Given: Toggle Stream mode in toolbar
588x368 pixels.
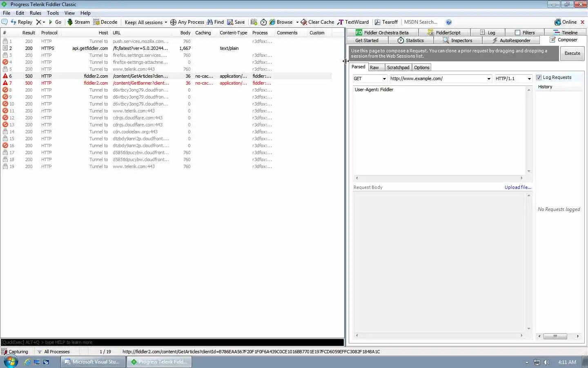Looking at the screenshot, I should 78,22.
